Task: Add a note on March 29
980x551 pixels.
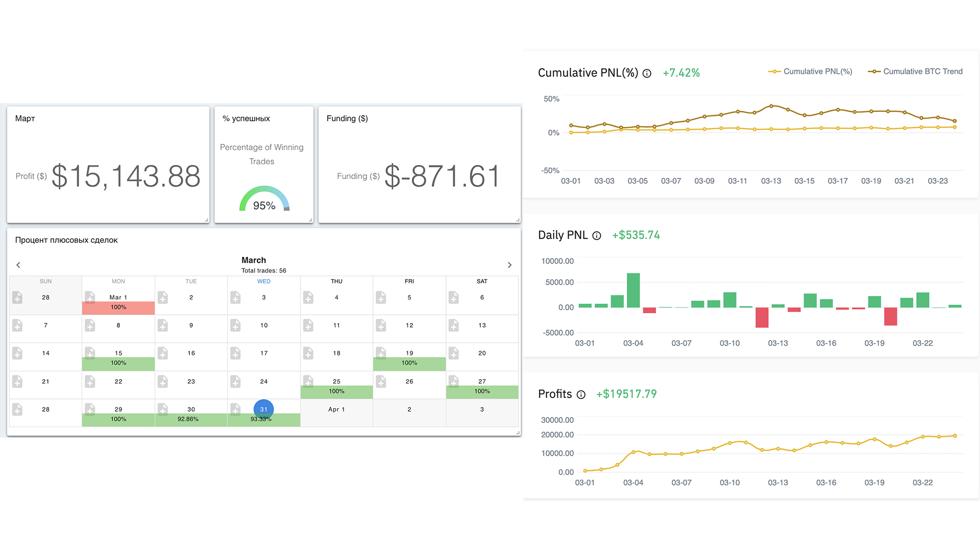Action: pos(90,409)
